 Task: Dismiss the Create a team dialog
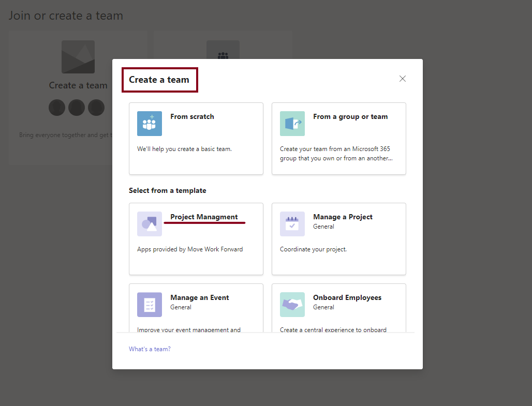402,78
